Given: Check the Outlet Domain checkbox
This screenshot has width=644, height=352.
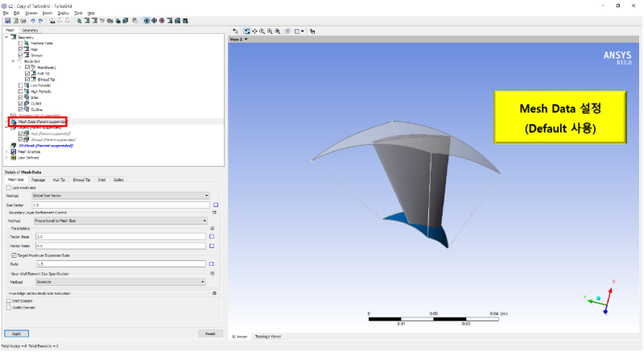Looking at the screenshot, I should tap(9, 308).
